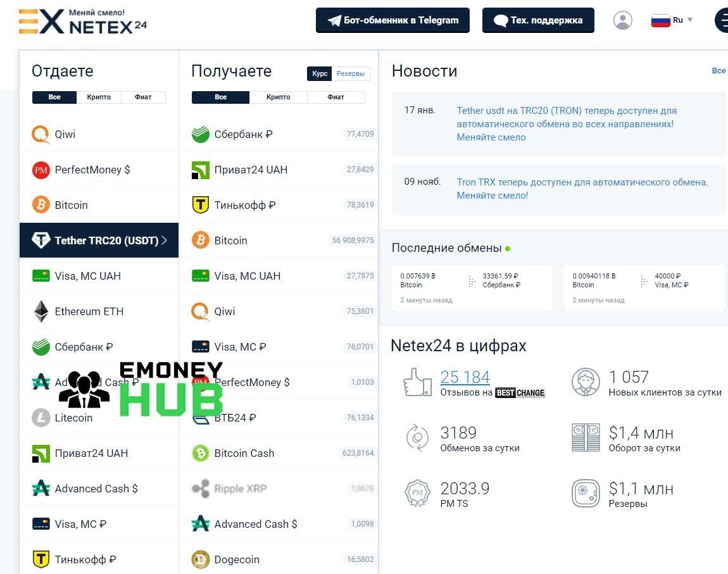Screen dimensions: 728x574
Task: Select Приват24 UAH icon in Отдаете
Action: pyautogui.click(x=41, y=453)
